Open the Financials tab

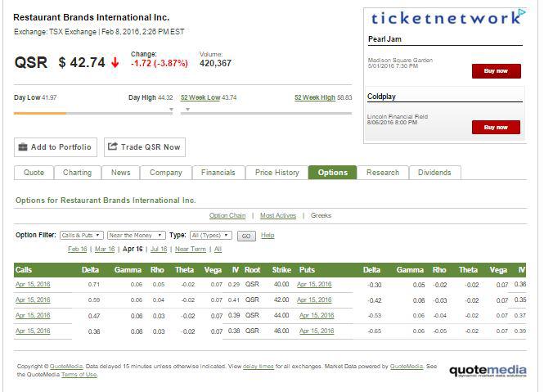pyautogui.click(x=218, y=173)
